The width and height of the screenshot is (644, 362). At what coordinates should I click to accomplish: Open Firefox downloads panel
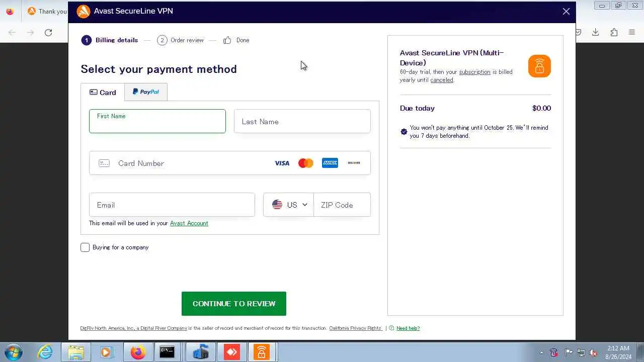(596, 32)
